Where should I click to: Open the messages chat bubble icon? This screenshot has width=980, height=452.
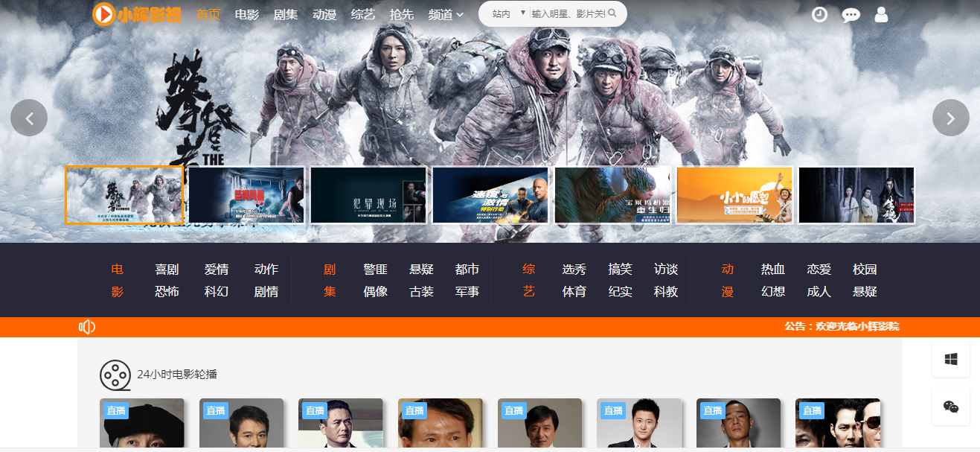point(851,15)
